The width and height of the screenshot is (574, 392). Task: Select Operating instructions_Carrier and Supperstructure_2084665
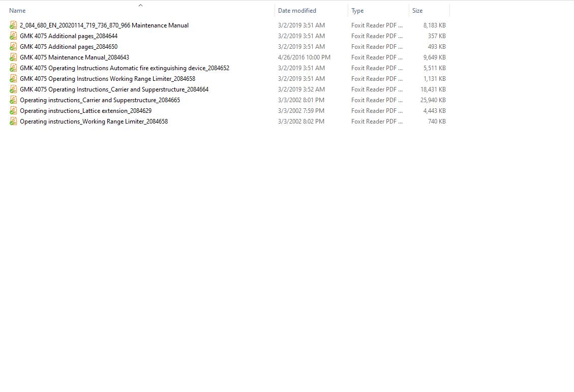[x=100, y=100]
